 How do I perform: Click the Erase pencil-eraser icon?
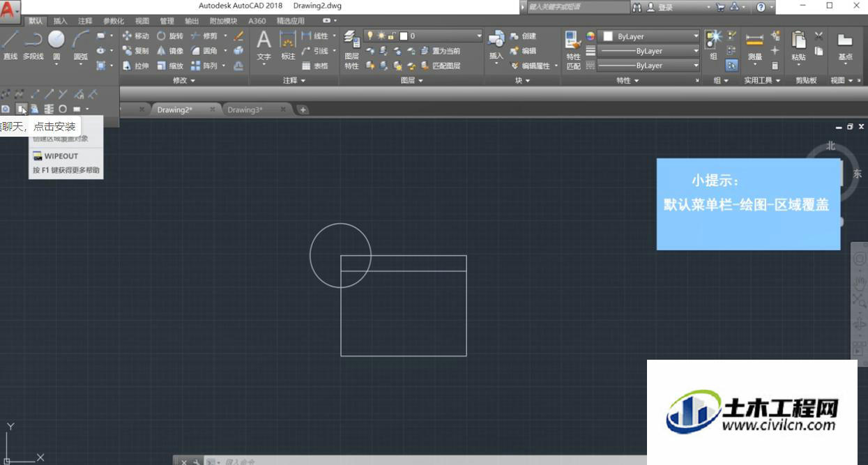[x=238, y=36]
